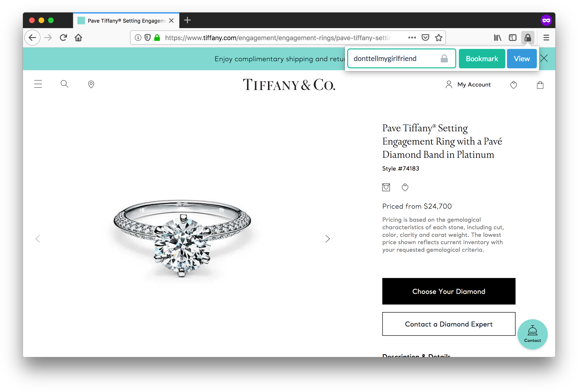
Task: Show previous ring image with left chevron
Action: click(38, 239)
